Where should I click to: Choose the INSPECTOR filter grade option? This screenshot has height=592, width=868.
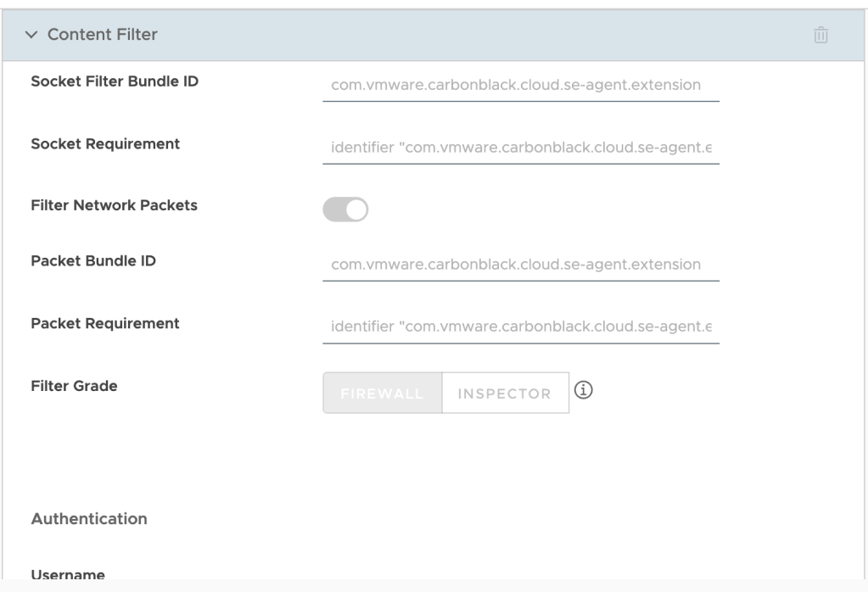505,394
